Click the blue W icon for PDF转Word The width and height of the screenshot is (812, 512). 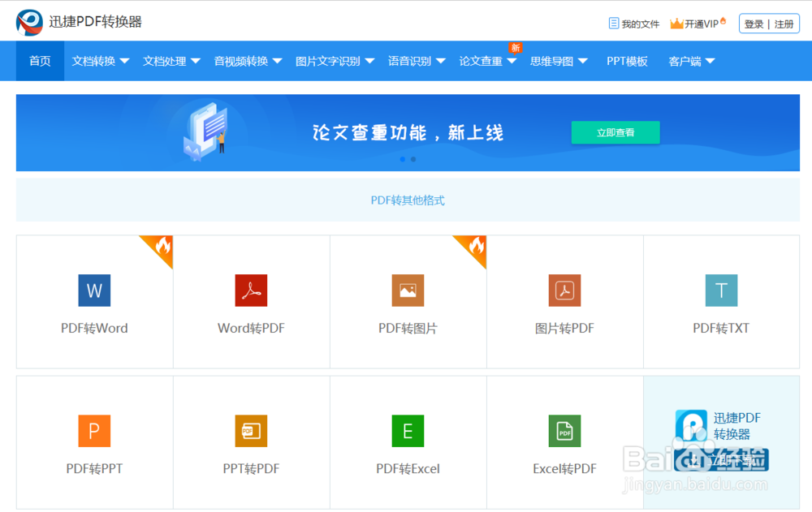pyautogui.click(x=94, y=290)
